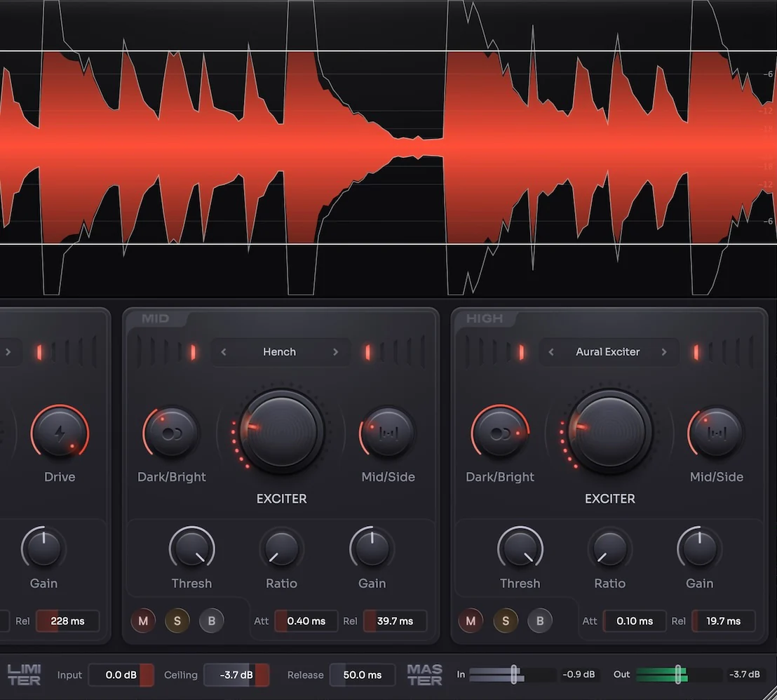
Task: Click the Aural Exciter preset name
Action: coord(607,351)
